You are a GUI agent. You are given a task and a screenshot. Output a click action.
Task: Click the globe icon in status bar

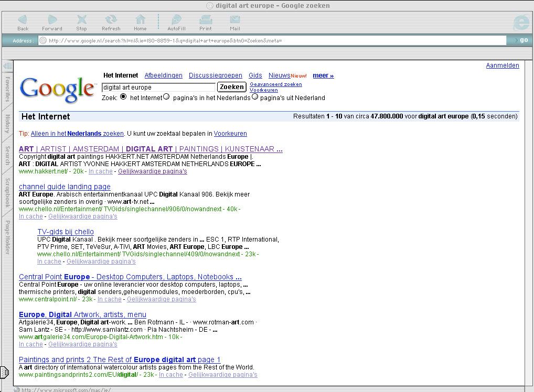pos(17,390)
